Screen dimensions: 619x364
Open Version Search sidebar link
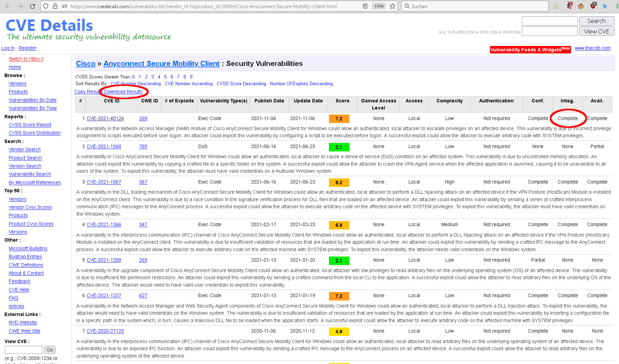tap(25, 166)
